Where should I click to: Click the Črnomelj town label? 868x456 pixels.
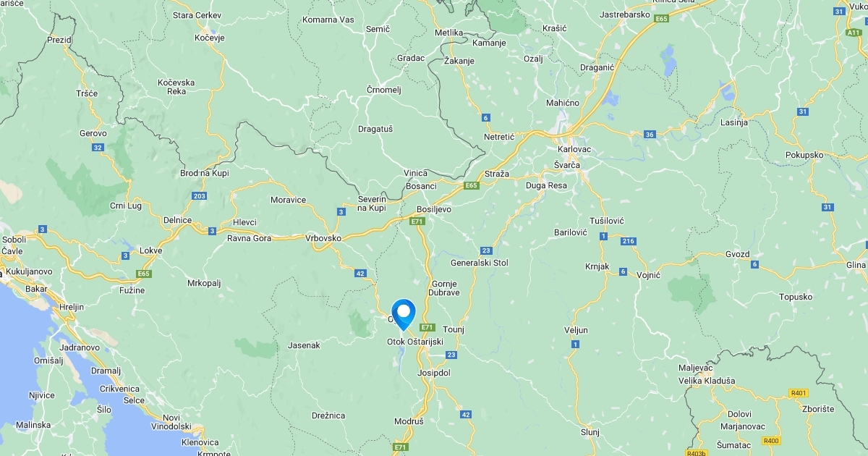pos(383,90)
